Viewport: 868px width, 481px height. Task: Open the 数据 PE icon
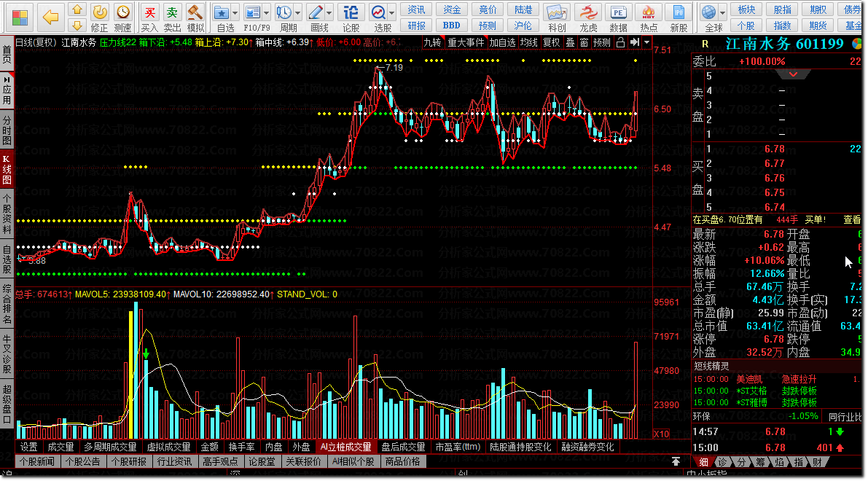coord(618,12)
